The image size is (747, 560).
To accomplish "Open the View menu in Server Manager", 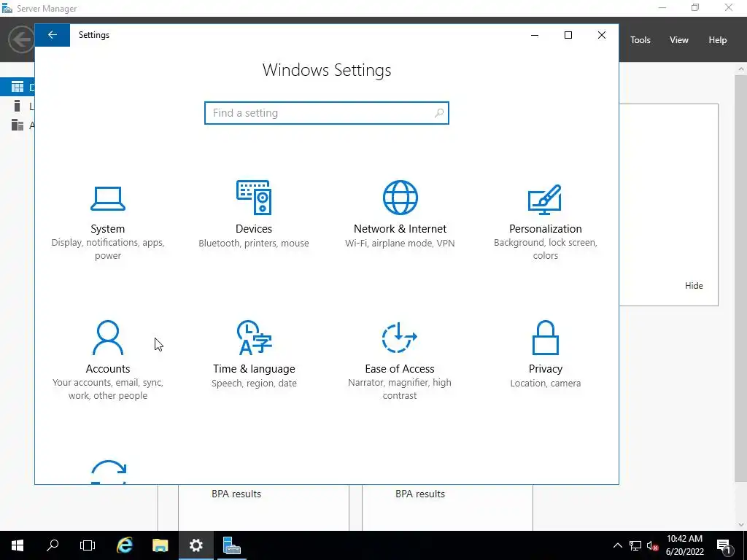I will click(679, 40).
